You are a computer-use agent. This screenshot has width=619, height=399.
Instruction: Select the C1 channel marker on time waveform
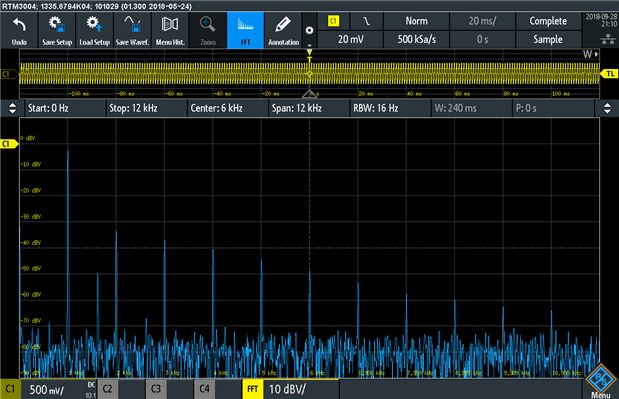(x=9, y=74)
